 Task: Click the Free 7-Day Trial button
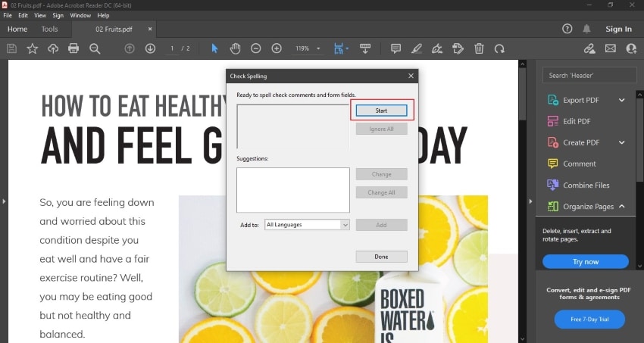pos(589,320)
